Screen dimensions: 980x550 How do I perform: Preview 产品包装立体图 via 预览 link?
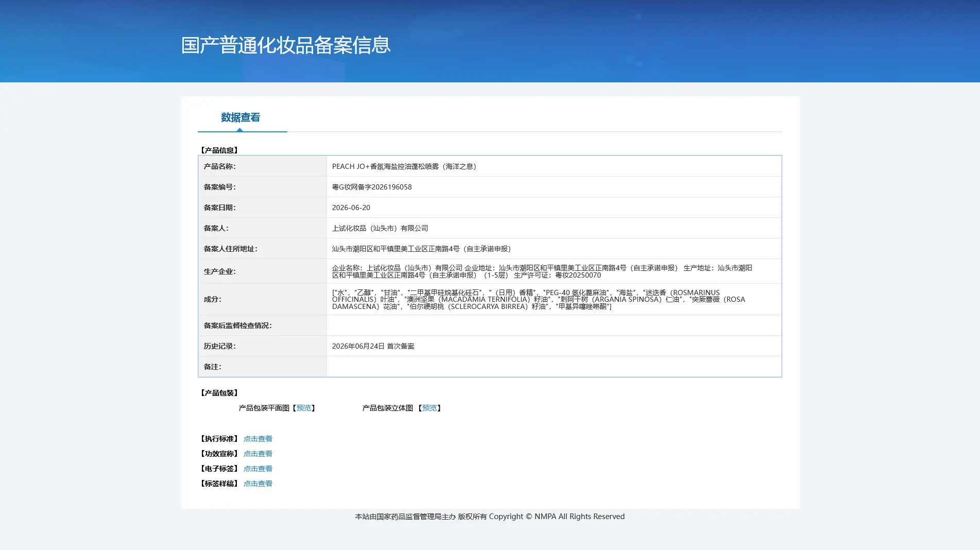(x=429, y=408)
